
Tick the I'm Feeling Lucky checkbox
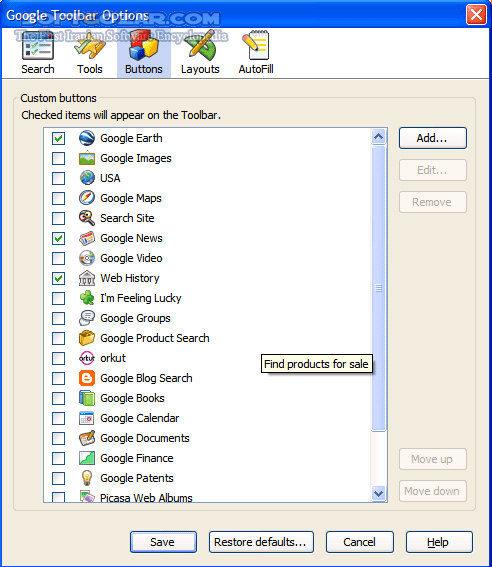point(59,298)
